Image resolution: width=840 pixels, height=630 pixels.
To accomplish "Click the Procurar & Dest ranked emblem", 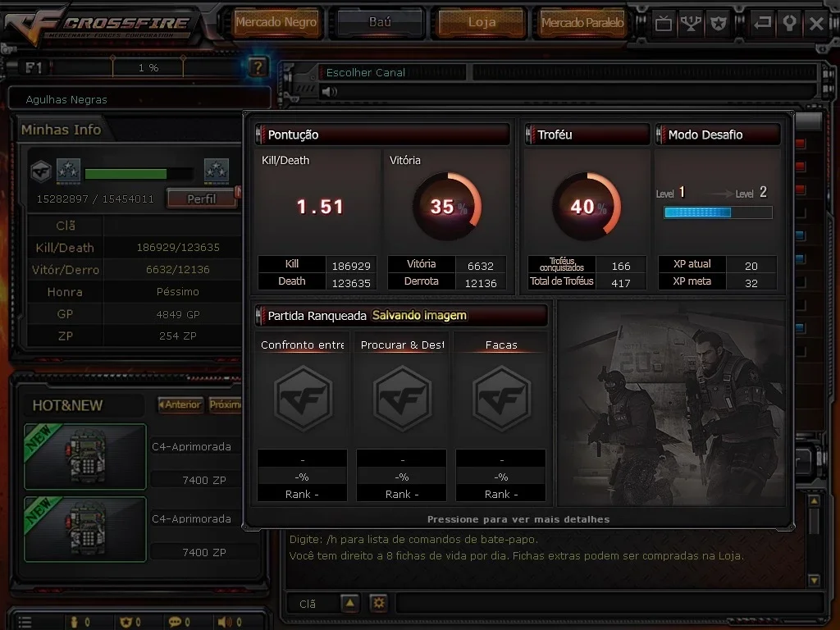I will click(402, 399).
